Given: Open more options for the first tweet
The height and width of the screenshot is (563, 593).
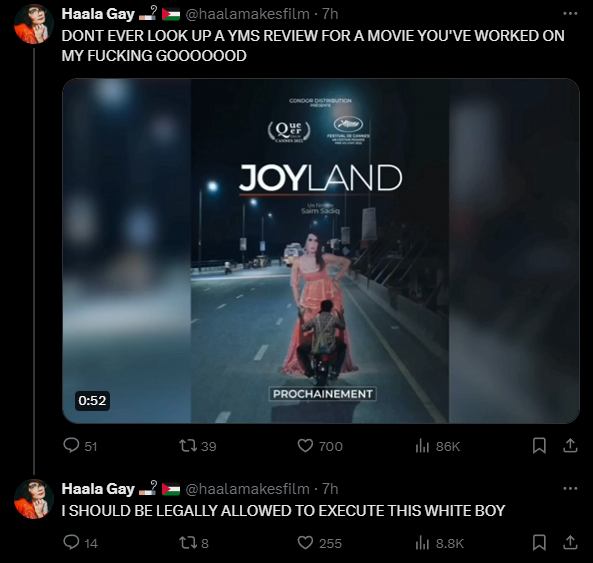Looking at the screenshot, I should (570, 14).
